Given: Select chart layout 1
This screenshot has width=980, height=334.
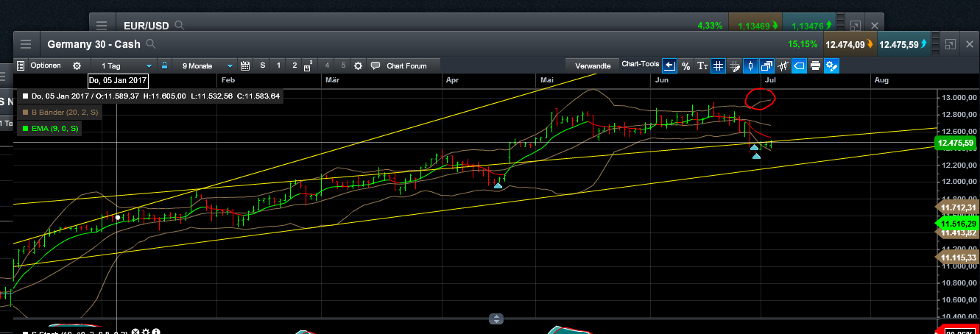Looking at the screenshot, I should coord(278,65).
